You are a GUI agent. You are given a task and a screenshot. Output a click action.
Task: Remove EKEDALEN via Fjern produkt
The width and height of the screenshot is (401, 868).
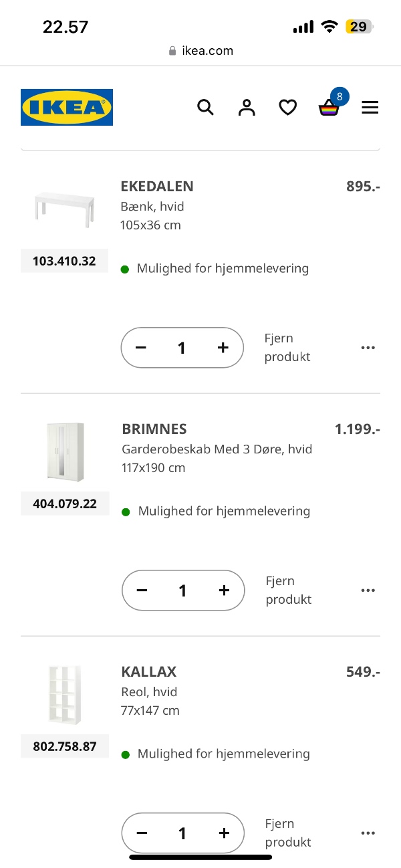coord(287,347)
